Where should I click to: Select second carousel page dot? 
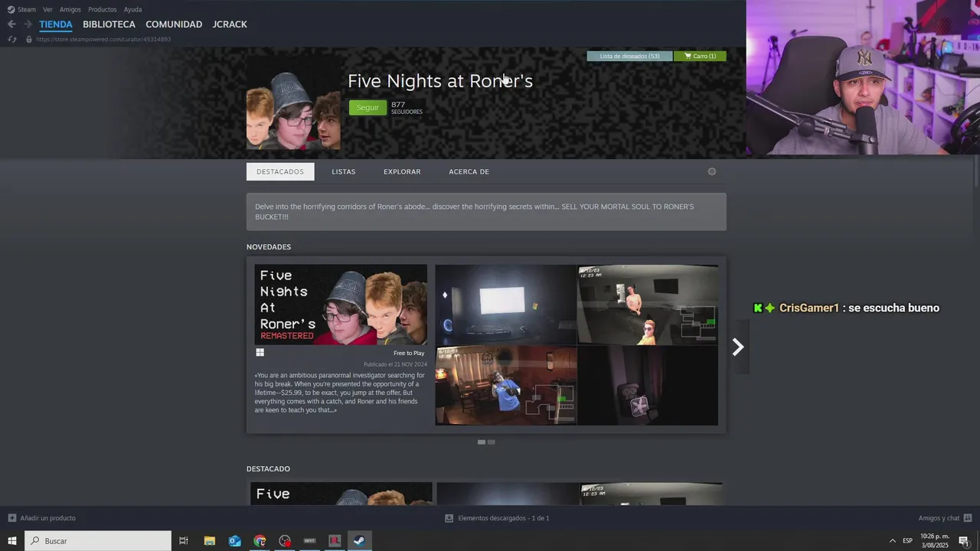[x=492, y=442]
